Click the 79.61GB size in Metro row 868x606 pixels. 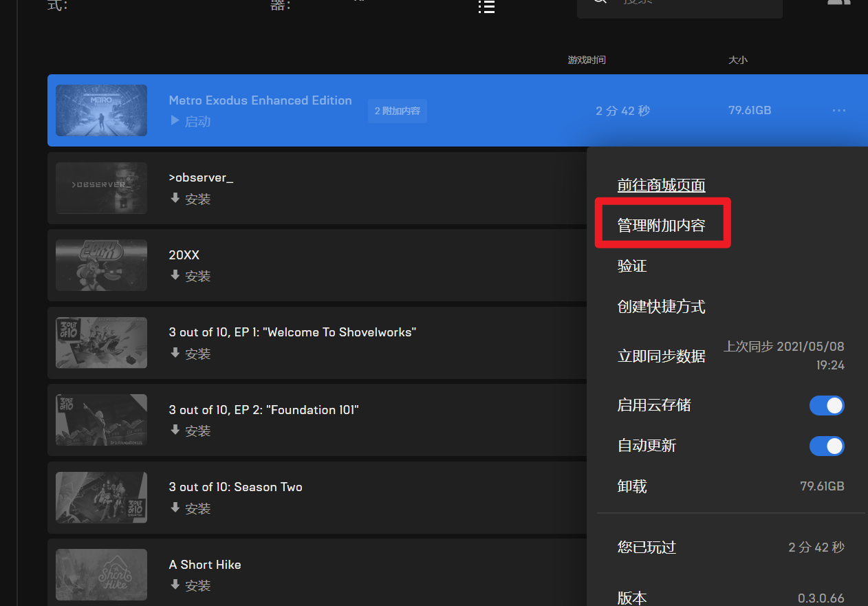(x=750, y=110)
